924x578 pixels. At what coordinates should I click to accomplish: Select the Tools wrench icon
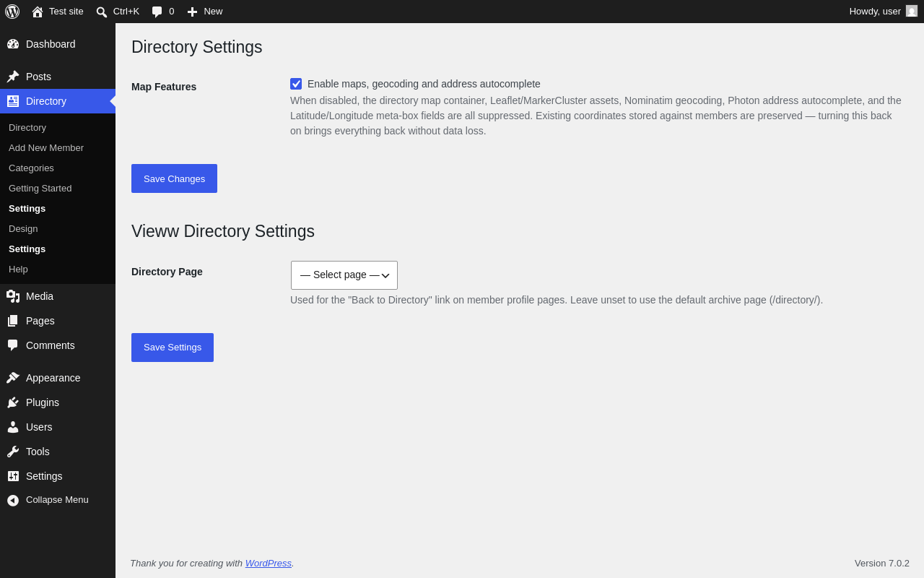click(13, 452)
